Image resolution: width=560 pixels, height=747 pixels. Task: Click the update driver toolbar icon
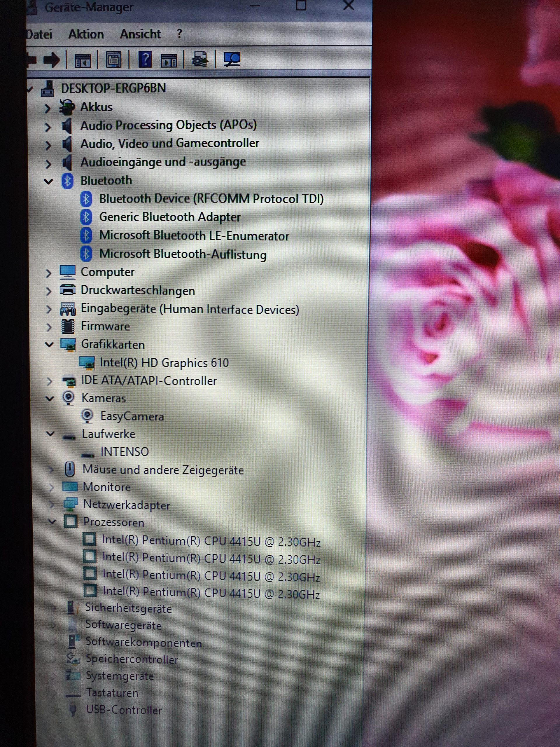pyautogui.click(x=200, y=60)
